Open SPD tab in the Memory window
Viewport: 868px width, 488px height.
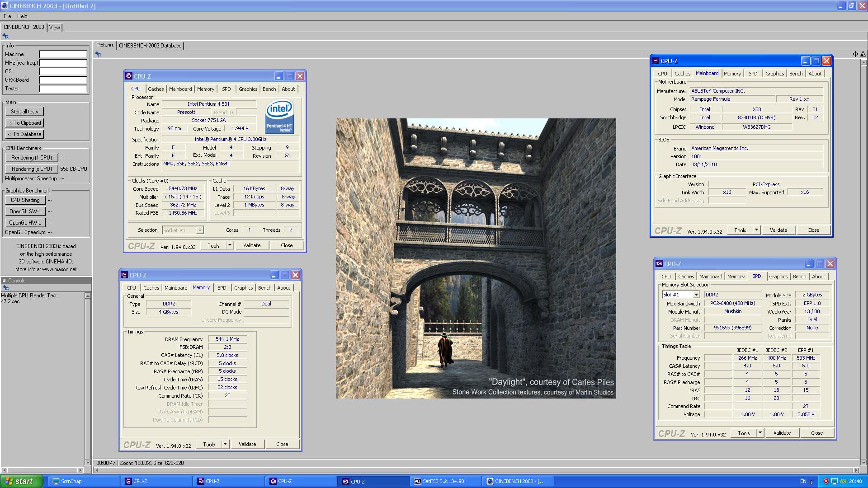click(x=222, y=288)
